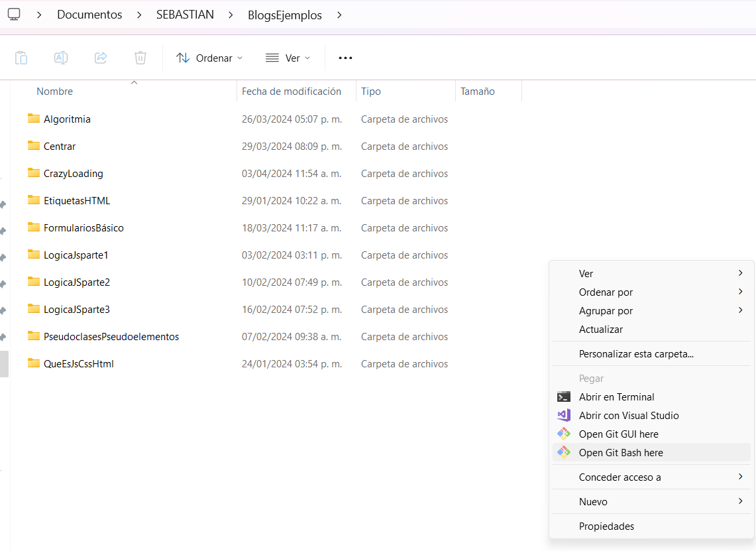Click the share icon in toolbar
This screenshot has height=551, width=756.
coord(101,58)
